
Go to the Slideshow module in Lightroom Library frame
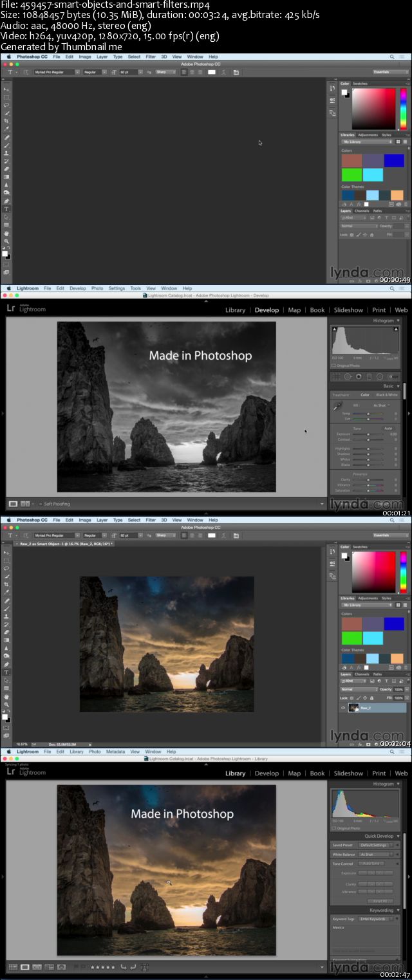348,773
